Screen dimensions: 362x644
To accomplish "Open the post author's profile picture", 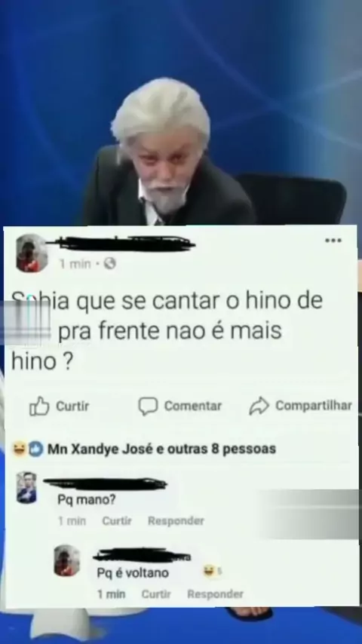I will [x=32, y=253].
